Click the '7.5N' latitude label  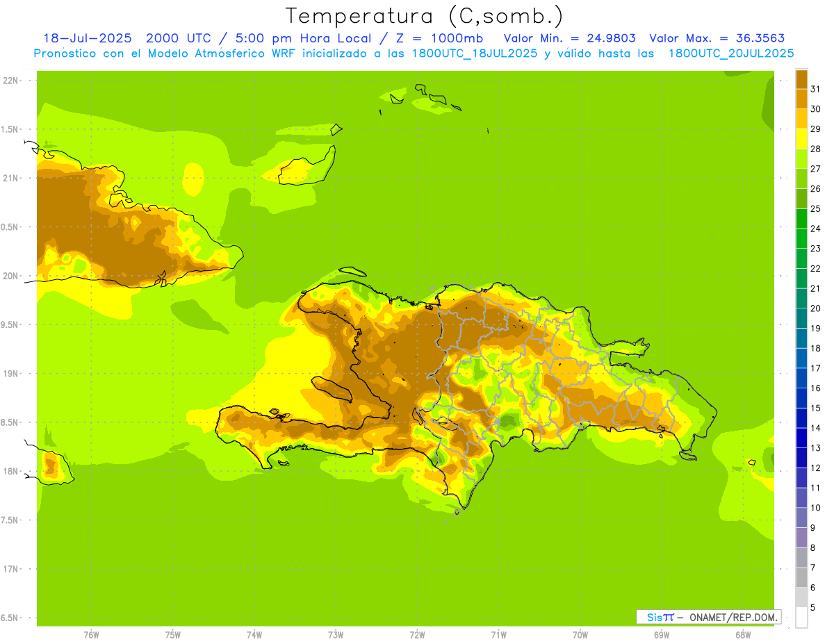[x=10, y=520]
